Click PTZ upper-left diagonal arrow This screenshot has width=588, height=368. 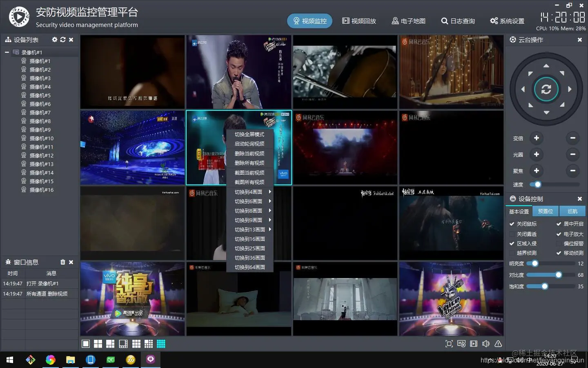click(530, 74)
